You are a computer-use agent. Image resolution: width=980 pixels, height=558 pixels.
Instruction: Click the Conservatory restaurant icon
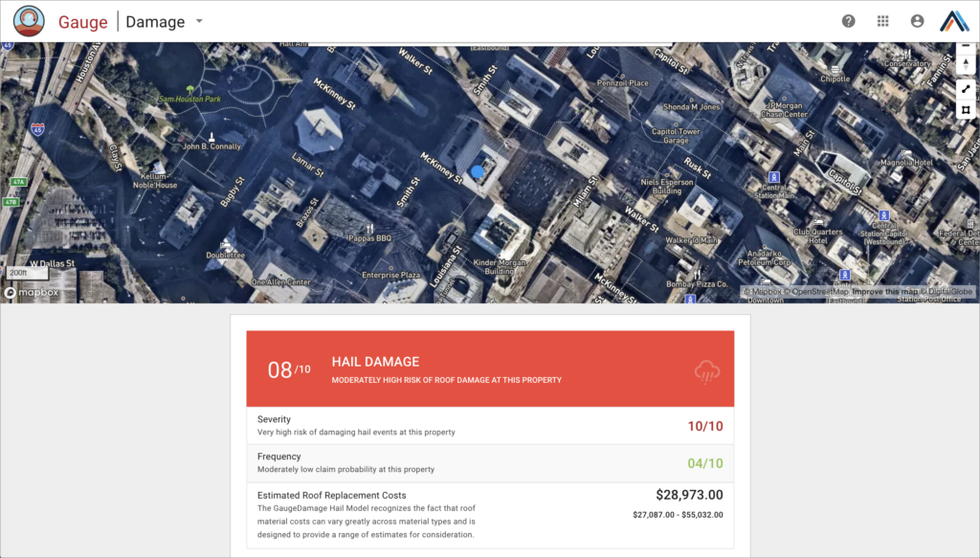[x=907, y=55]
